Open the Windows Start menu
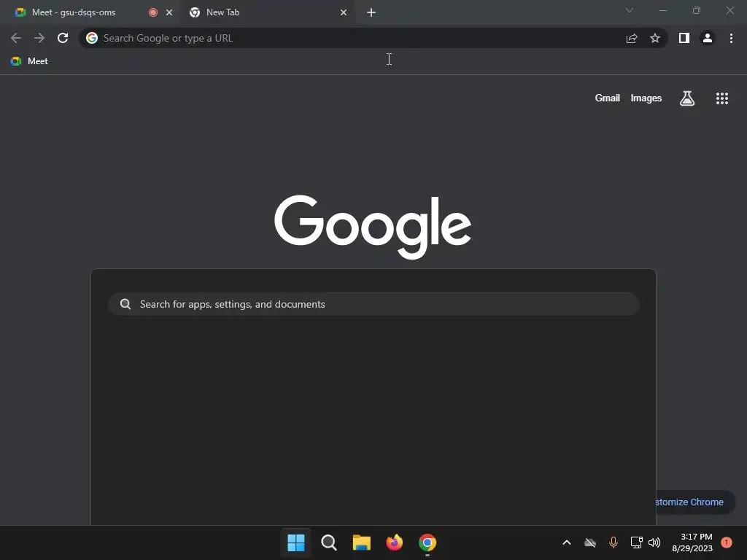 (x=296, y=542)
